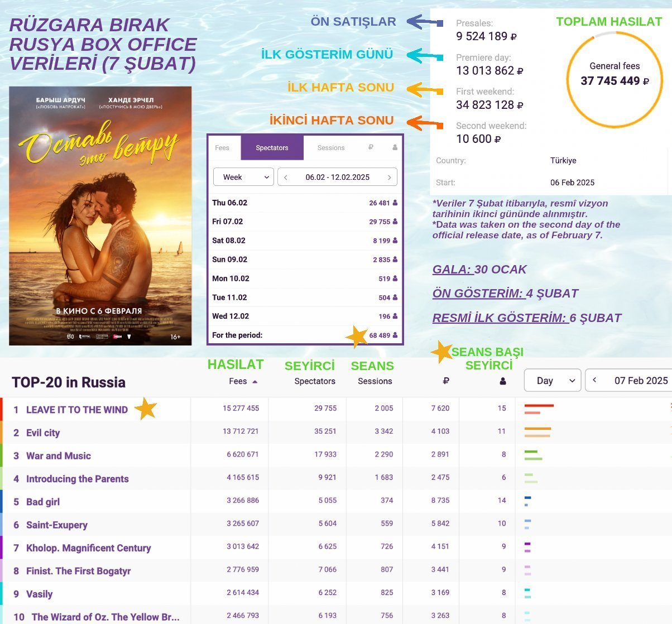Go to next week using right chevron
This screenshot has height=624, width=672.
coord(389,177)
